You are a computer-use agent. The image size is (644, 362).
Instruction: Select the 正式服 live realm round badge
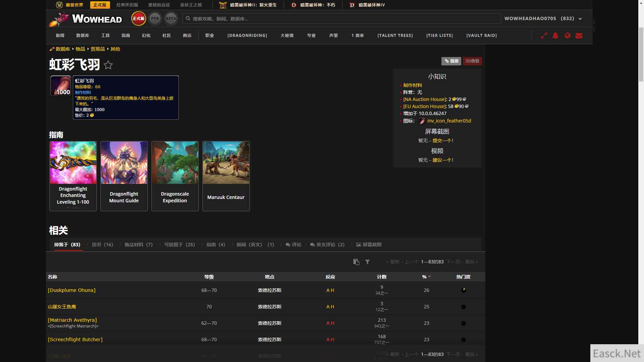point(139,18)
